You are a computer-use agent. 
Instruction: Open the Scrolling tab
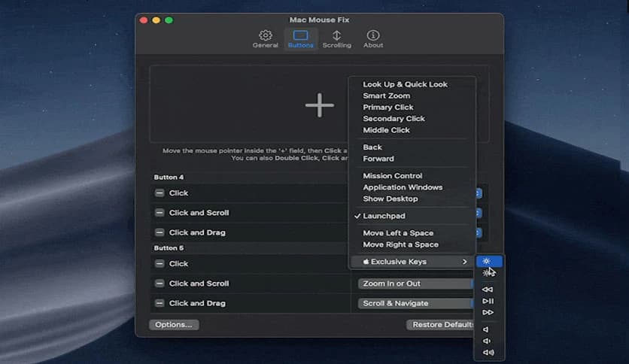tap(336, 39)
